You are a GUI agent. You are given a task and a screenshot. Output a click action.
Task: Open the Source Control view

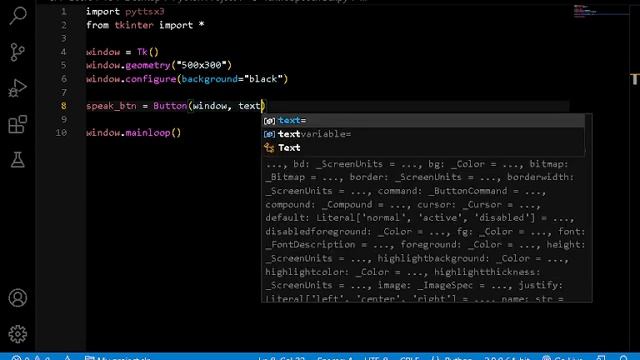18,52
